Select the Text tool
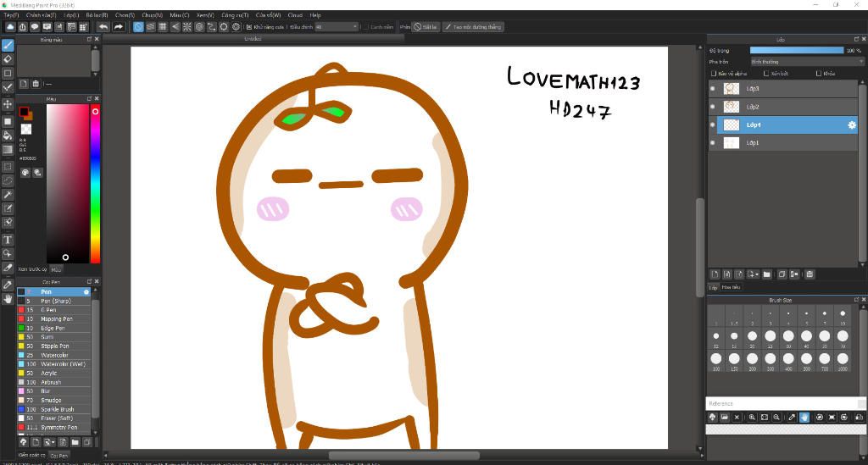 coord(8,240)
